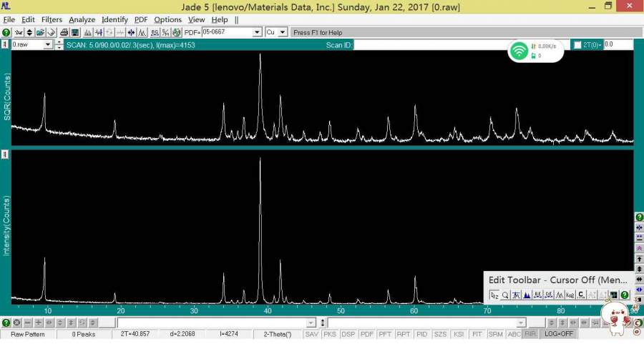Open the Options menu
The width and height of the screenshot is (644, 344).
point(167,20)
